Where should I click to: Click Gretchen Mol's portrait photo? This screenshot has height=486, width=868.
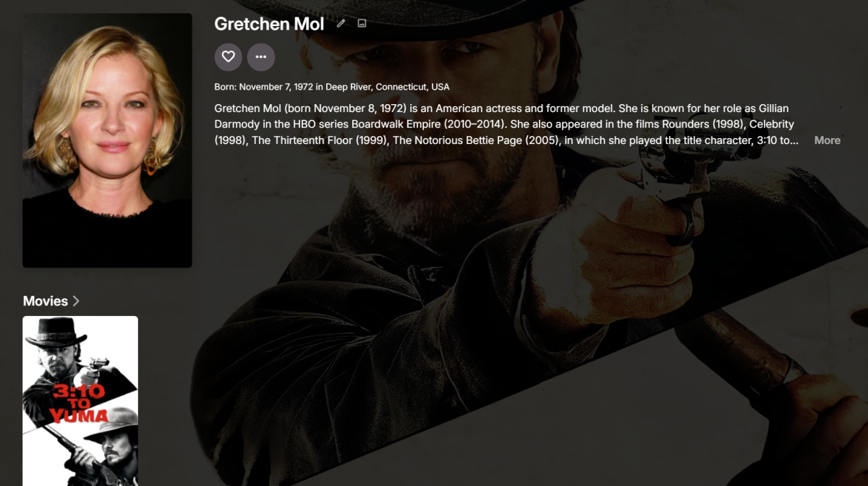[x=107, y=140]
